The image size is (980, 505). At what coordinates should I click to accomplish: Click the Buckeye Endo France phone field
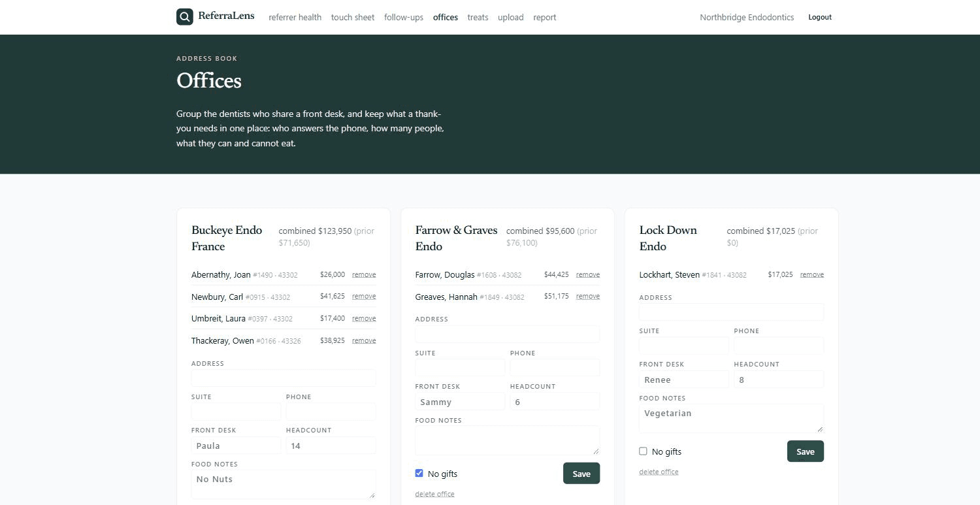tap(331, 412)
